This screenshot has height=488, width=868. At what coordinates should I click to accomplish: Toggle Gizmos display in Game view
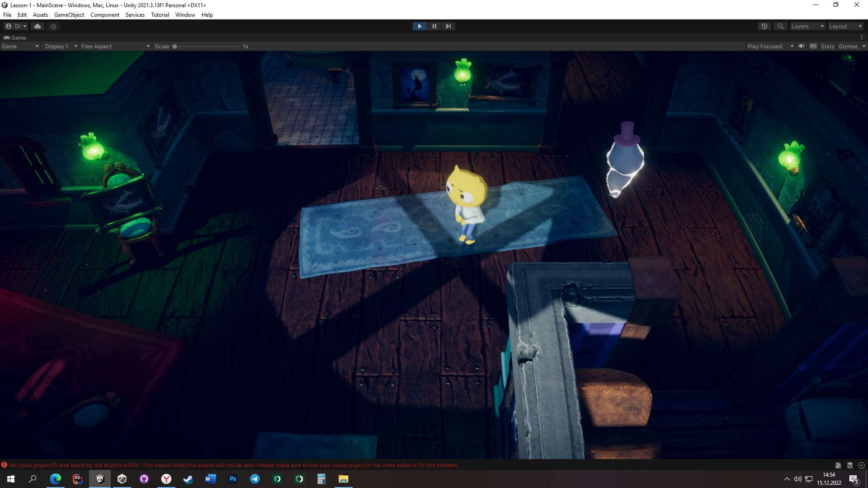click(x=847, y=46)
